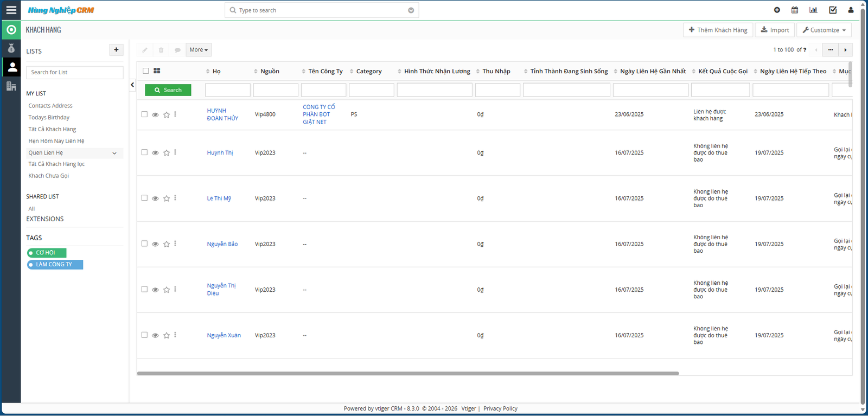Open Tất Cả Khách Hàng list
This screenshot has height=416, width=868.
click(x=52, y=129)
